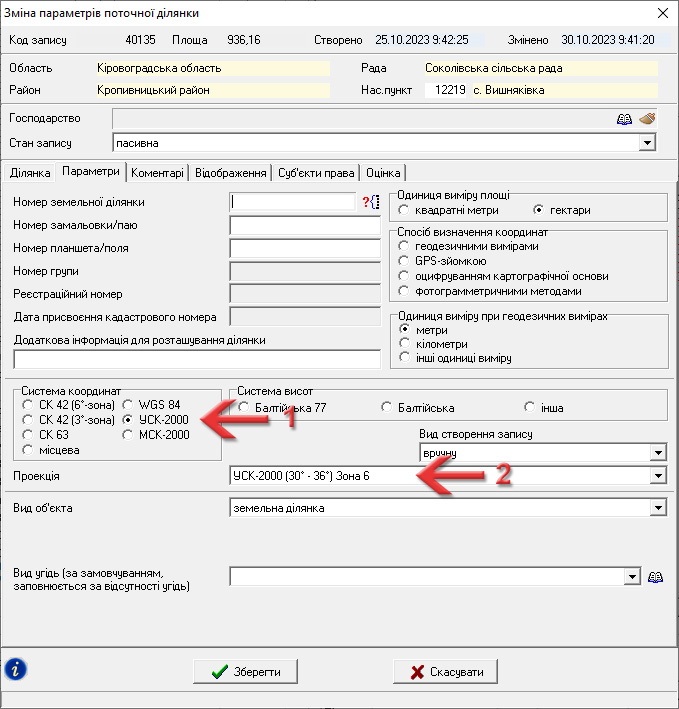Open the Господарство lookup book icon
The width and height of the screenshot is (679, 709).
click(x=624, y=119)
